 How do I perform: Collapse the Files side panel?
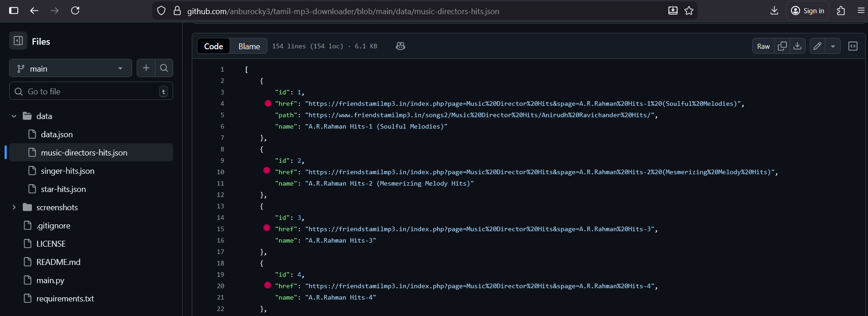pyautogui.click(x=18, y=41)
